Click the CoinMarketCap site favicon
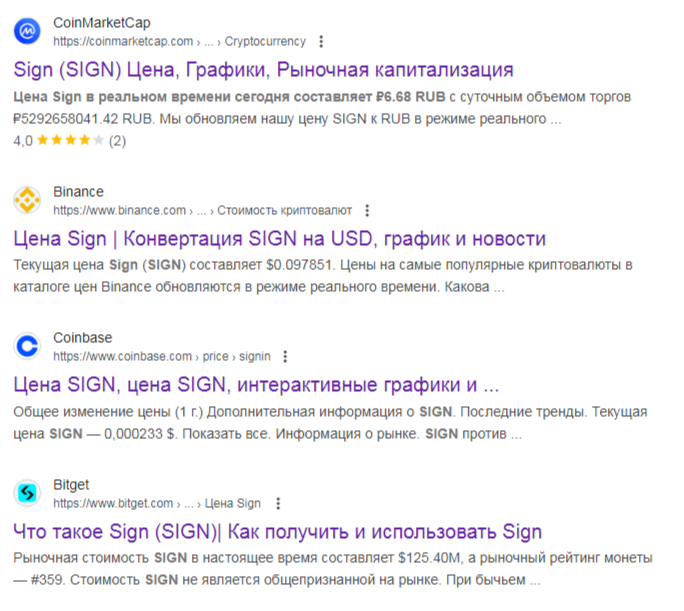 (27, 31)
